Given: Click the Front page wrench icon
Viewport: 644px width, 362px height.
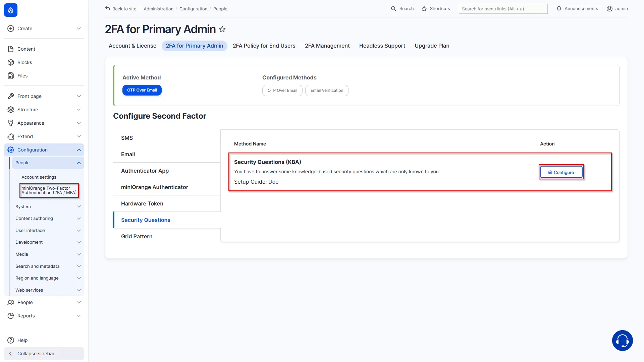Looking at the screenshot, I should click(x=11, y=96).
